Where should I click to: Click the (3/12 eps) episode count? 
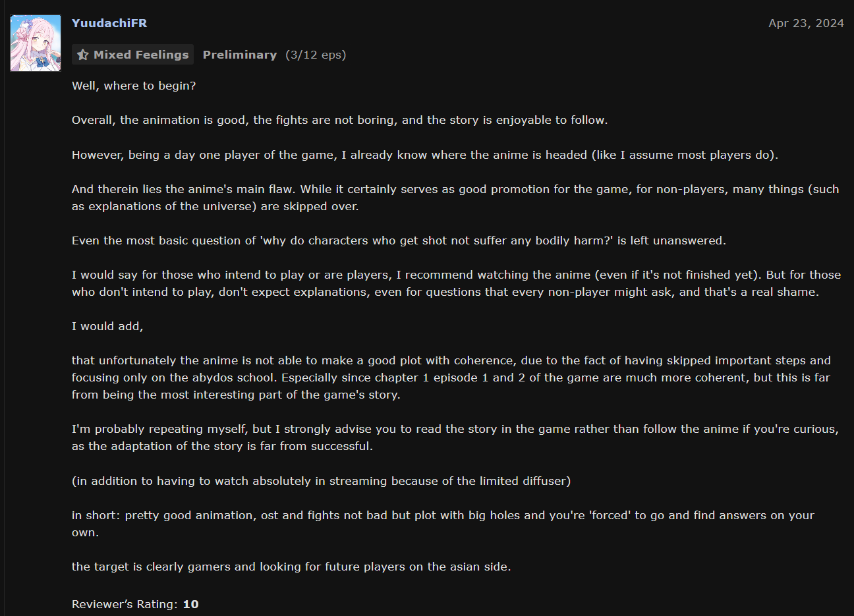316,55
